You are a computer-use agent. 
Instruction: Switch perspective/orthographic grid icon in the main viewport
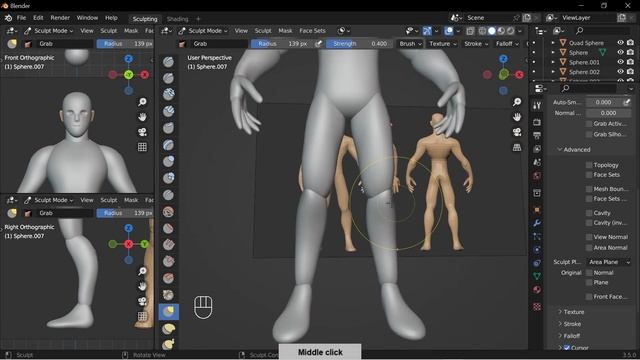pyautogui.click(x=517, y=147)
